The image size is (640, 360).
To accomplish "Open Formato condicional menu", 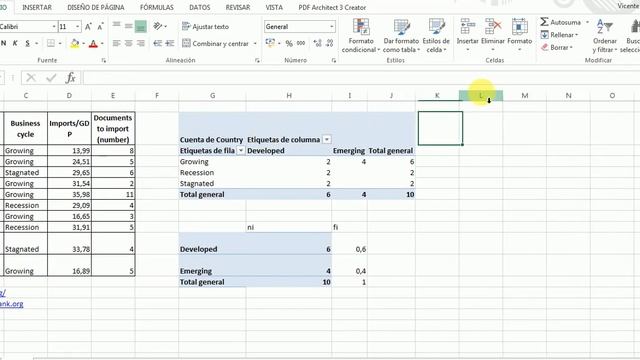I will [361, 36].
